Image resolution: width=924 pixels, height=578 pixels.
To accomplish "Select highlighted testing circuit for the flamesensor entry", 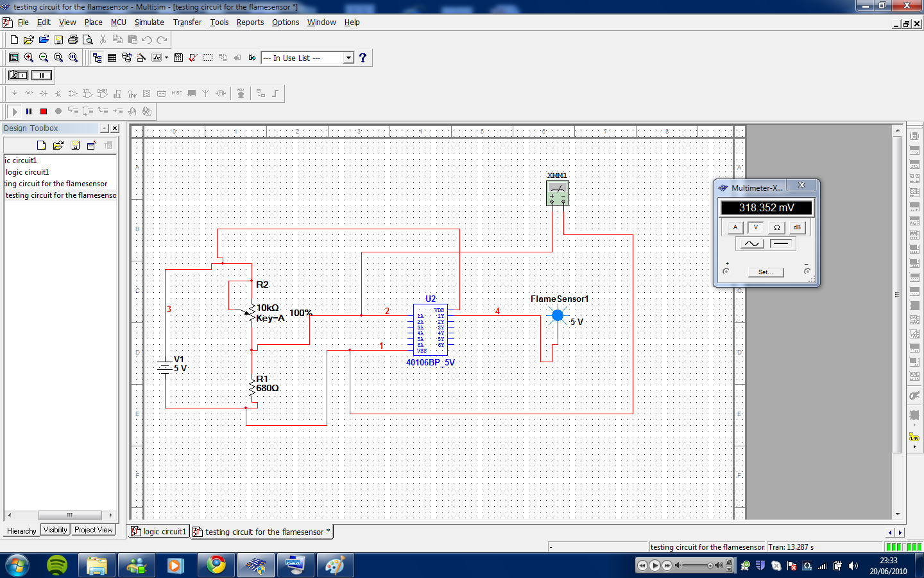I will (61, 195).
